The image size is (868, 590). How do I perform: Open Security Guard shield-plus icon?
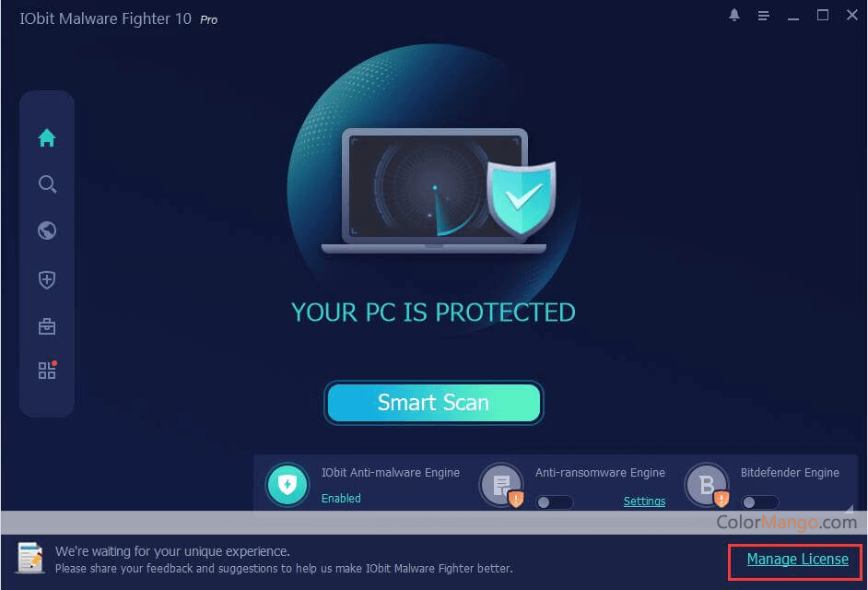pyautogui.click(x=47, y=279)
